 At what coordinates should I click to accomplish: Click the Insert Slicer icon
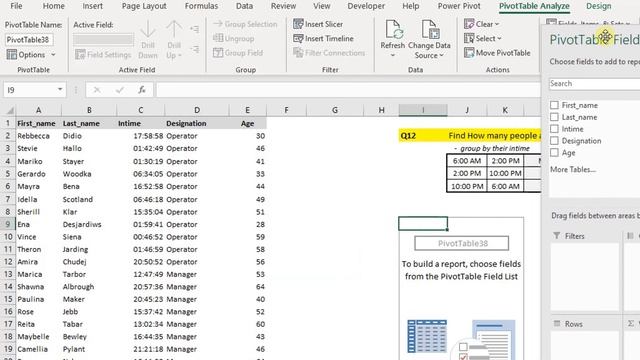point(298,24)
